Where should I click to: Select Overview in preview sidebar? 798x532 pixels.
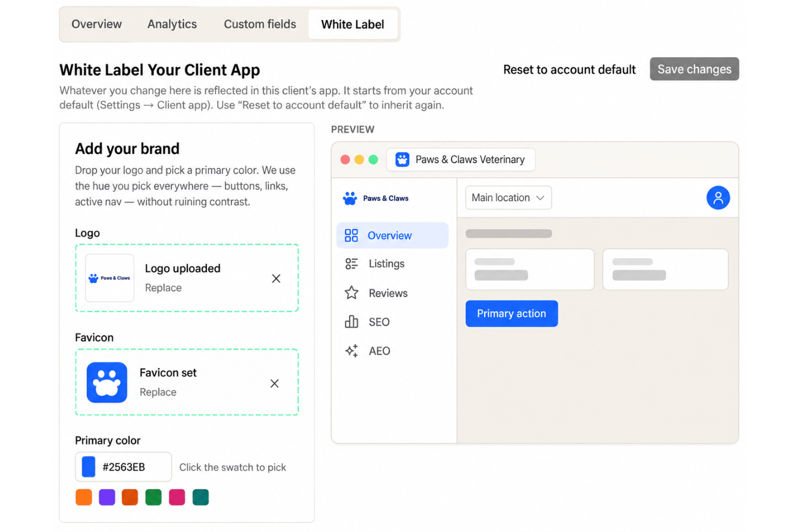(x=393, y=236)
